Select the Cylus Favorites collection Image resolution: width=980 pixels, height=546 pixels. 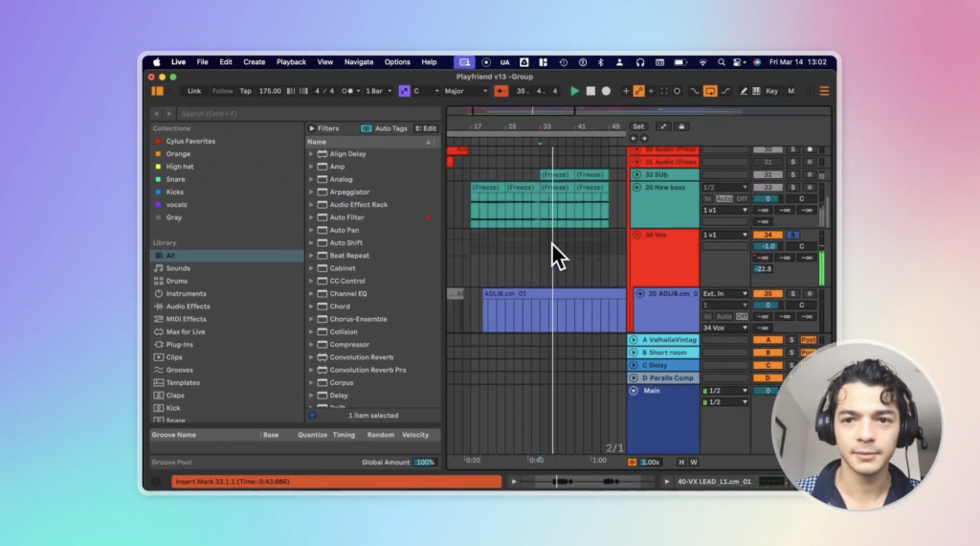190,142
